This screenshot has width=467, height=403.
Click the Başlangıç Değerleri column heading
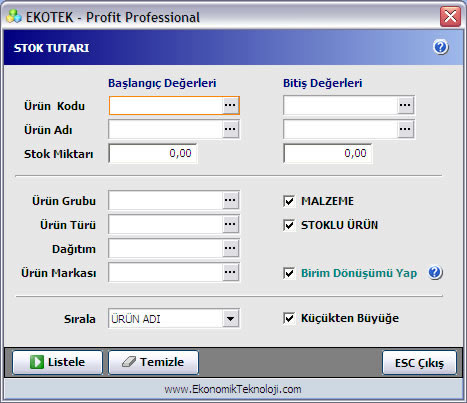162,83
